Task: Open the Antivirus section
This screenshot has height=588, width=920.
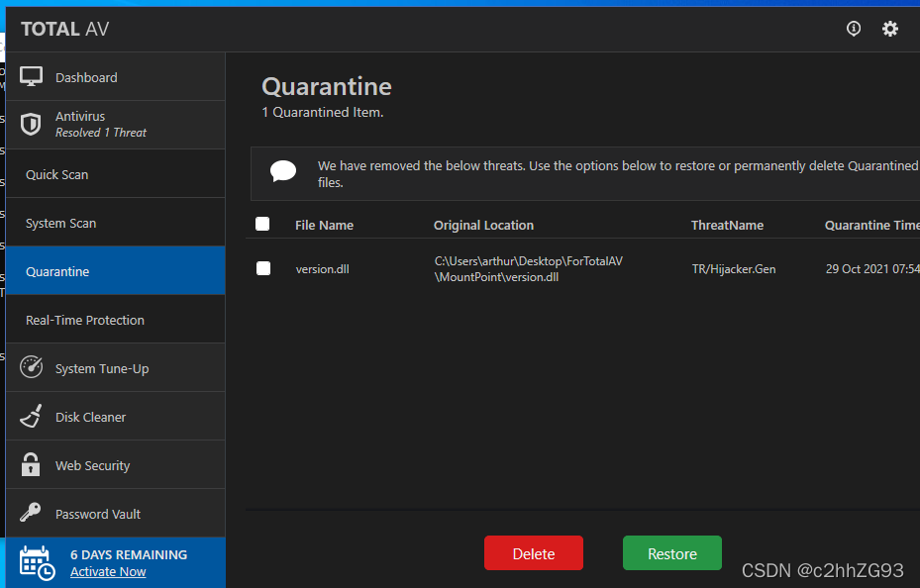Action: [x=116, y=125]
